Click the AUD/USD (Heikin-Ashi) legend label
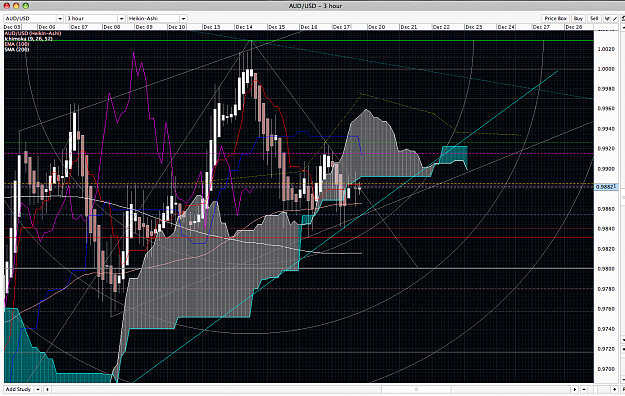625x396 pixels. 33,33
